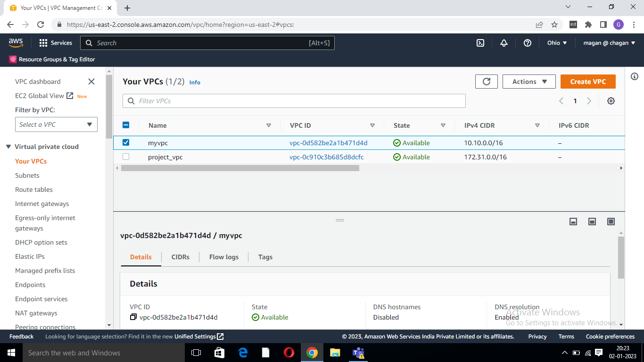This screenshot has height=362, width=644.
Task: Open the Flow logs tab
Action: [x=223, y=257]
